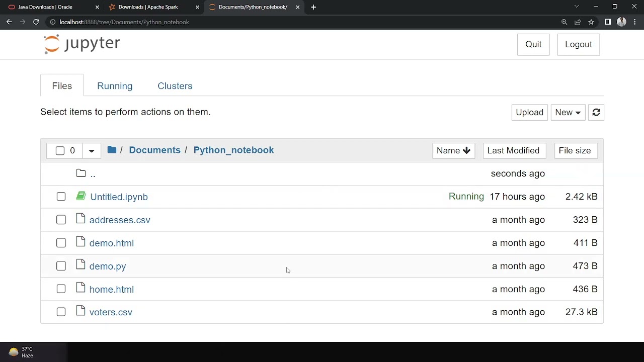Click the Logout button

pyautogui.click(x=579, y=45)
